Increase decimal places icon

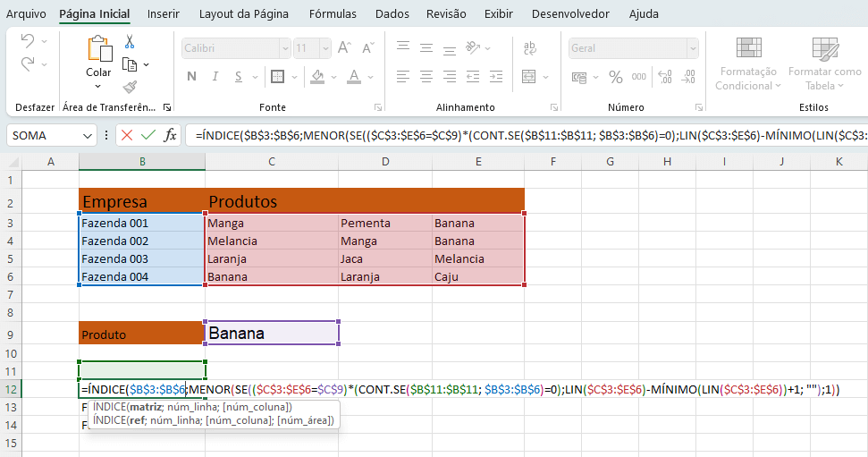click(665, 76)
